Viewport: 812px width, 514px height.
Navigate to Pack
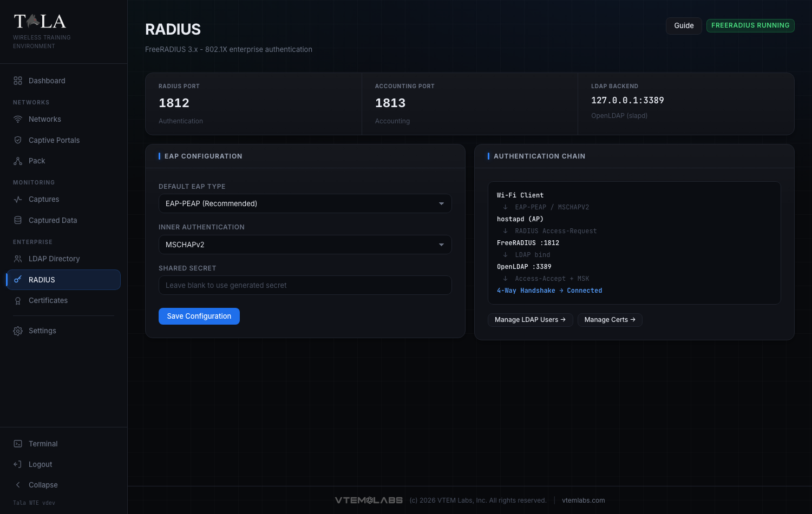point(63,161)
